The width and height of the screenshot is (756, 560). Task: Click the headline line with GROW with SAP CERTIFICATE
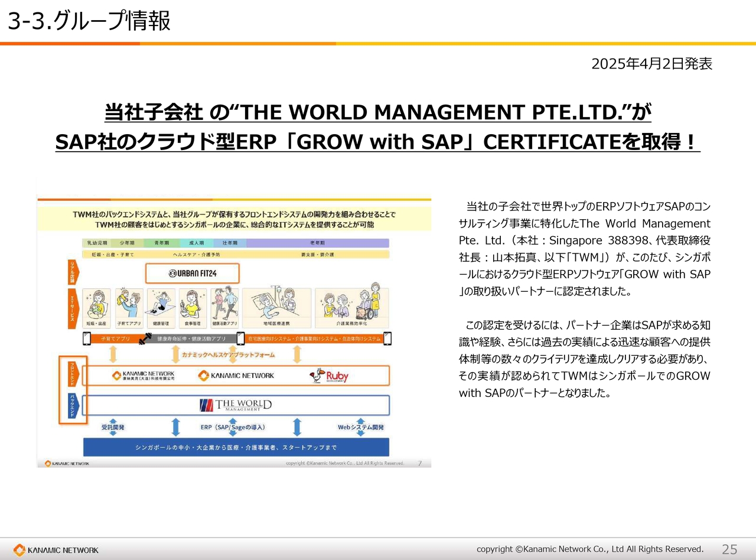(x=377, y=142)
